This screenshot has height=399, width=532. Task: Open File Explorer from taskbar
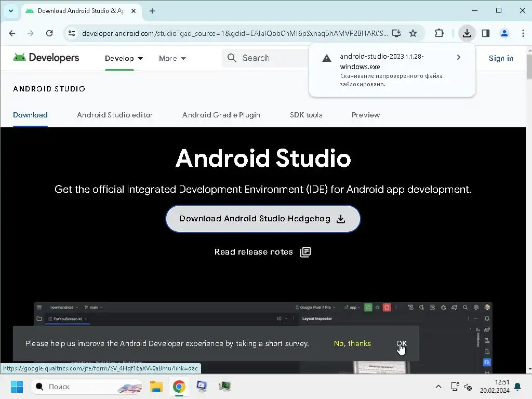(x=156, y=387)
